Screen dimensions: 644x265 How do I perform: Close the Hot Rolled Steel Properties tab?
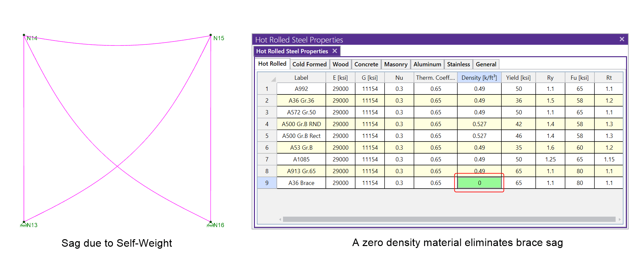335,51
